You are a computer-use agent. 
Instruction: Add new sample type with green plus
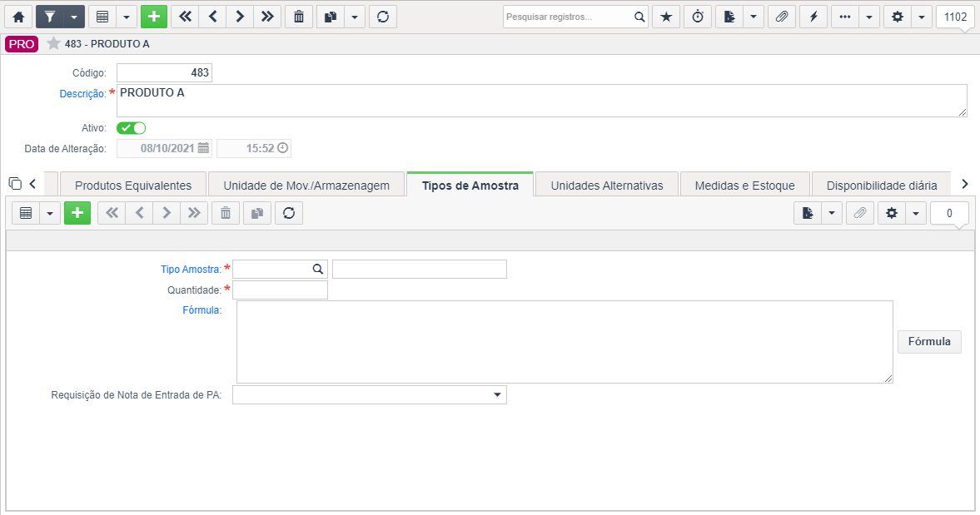tap(77, 213)
